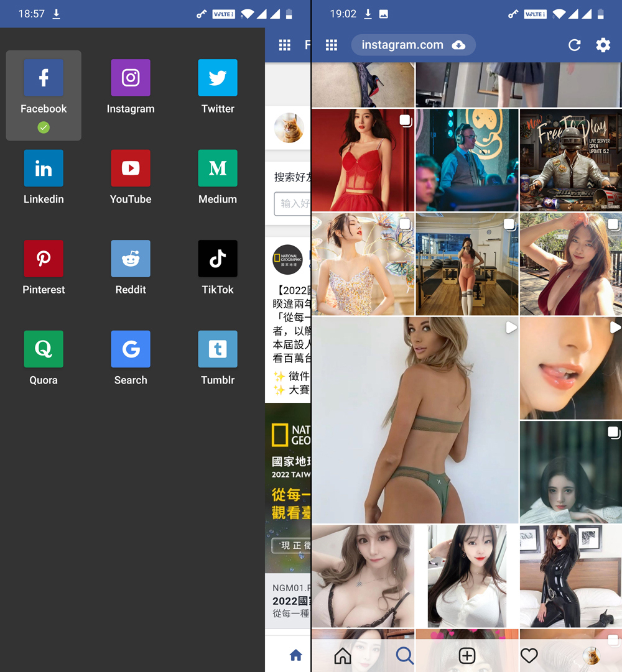Open the Reddit shortcut tile
Screen dimensions: 622x672
131,268
